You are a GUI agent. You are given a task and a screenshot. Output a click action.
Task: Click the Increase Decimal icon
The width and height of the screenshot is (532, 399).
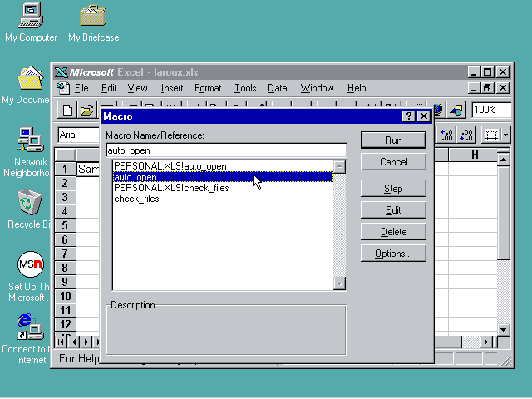click(446, 135)
